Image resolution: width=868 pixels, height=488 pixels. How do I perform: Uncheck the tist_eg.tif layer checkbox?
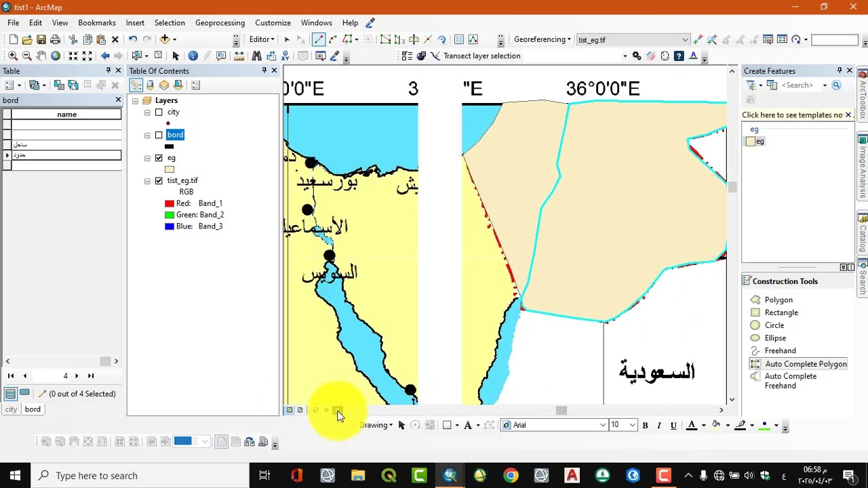click(x=159, y=181)
